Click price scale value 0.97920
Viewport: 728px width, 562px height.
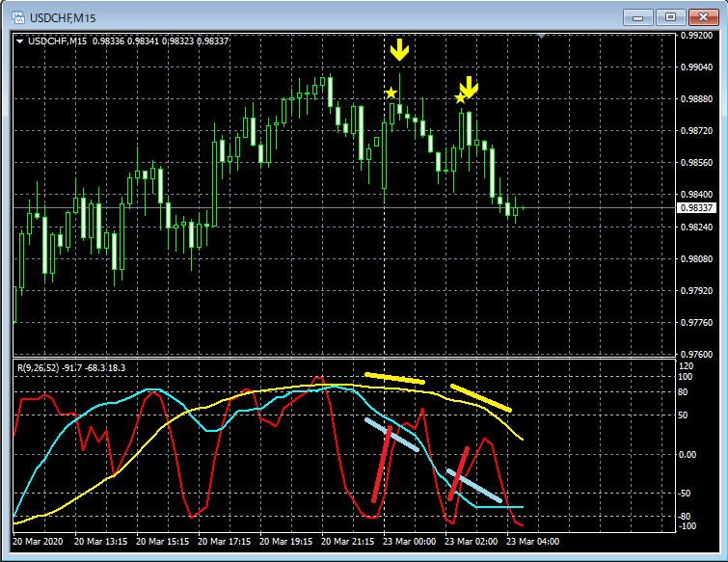click(696, 290)
